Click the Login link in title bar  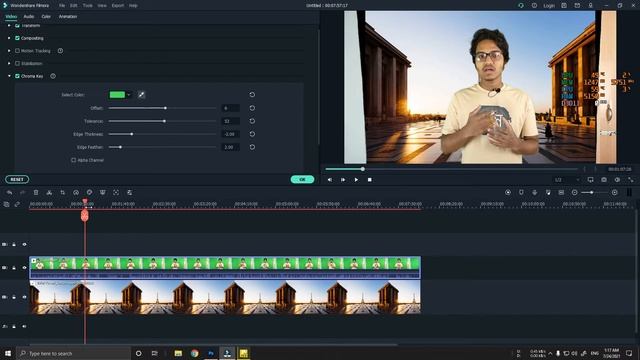pyautogui.click(x=549, y=6)
